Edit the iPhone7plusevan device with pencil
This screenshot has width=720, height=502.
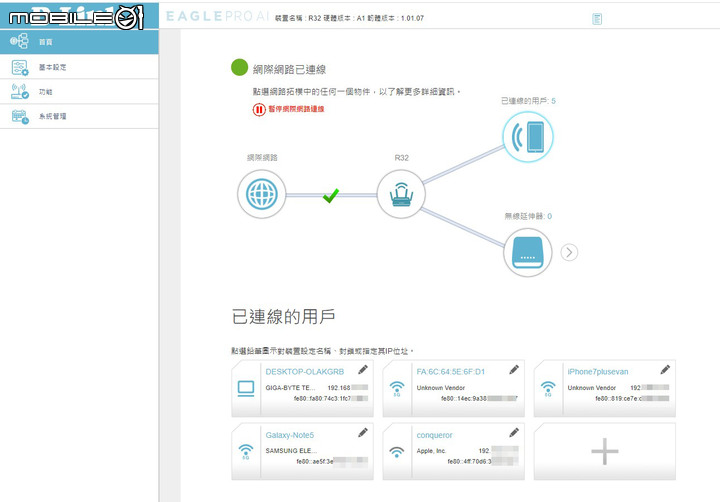click(665, 369)
